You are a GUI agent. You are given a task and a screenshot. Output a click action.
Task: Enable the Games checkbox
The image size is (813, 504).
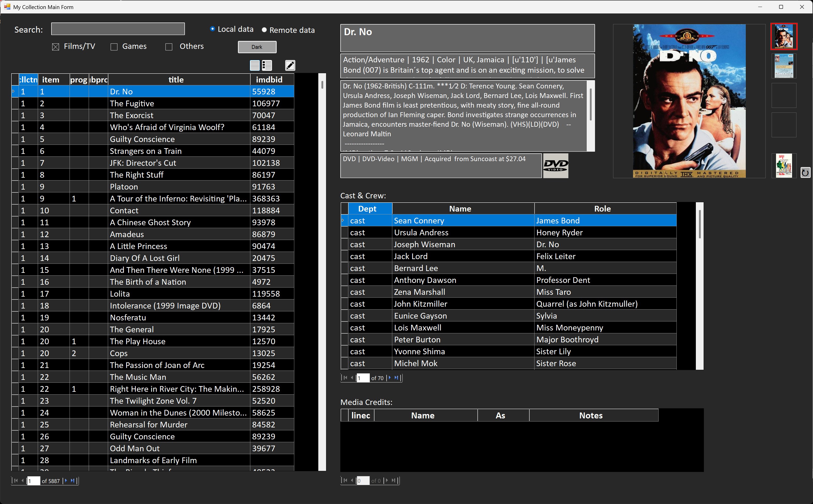click(114, 47)
